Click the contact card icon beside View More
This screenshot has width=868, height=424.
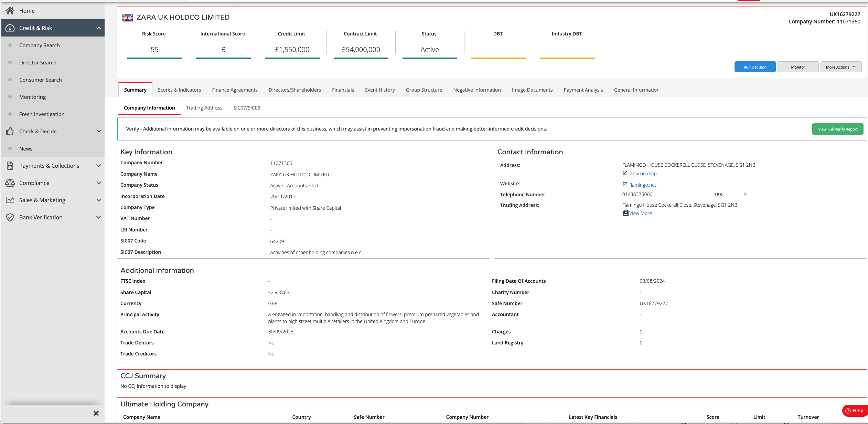tap(626, 213)
